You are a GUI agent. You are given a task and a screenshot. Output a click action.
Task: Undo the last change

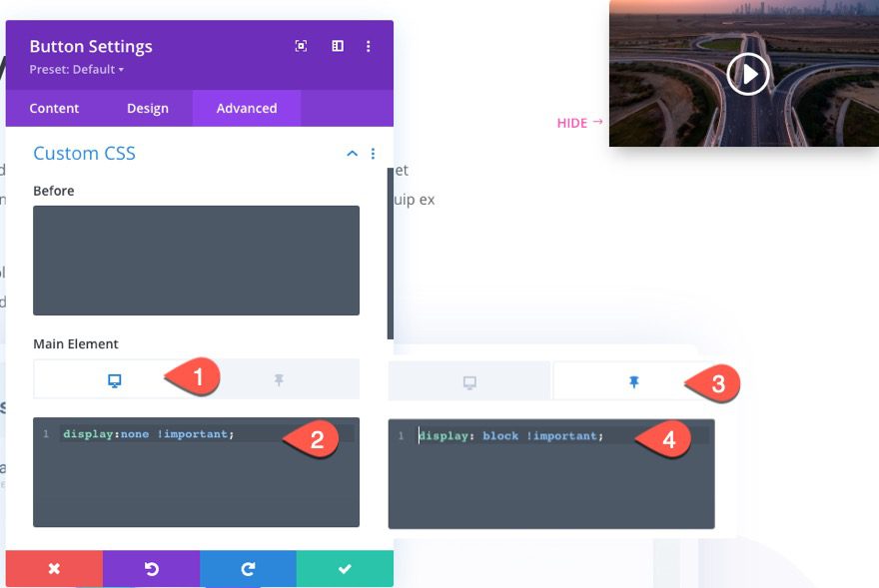(150, 568)
